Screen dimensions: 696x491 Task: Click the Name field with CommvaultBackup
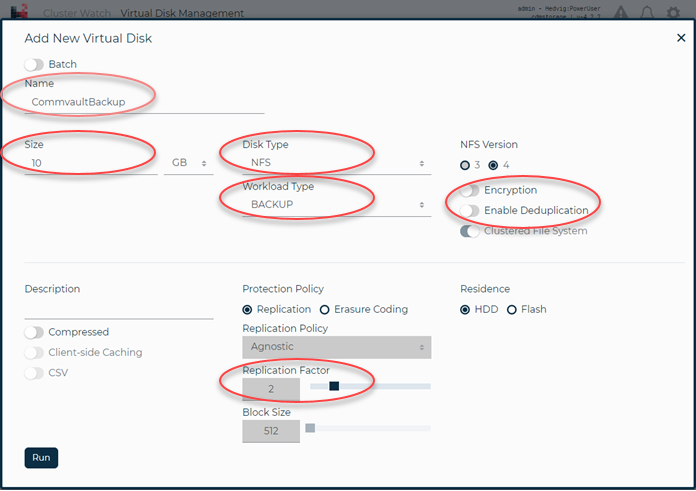pyautogui.click(x=144, y=103)
